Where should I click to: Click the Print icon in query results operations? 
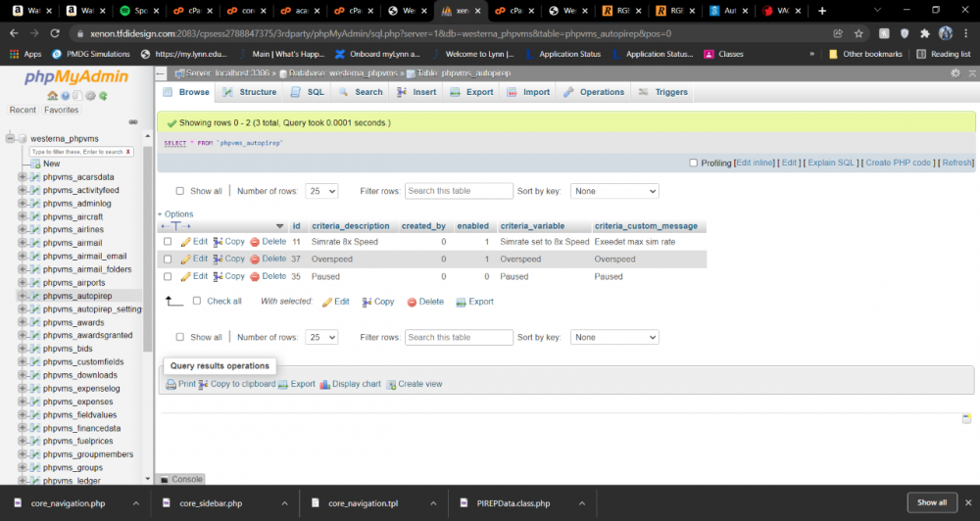[x=171, y=384]
